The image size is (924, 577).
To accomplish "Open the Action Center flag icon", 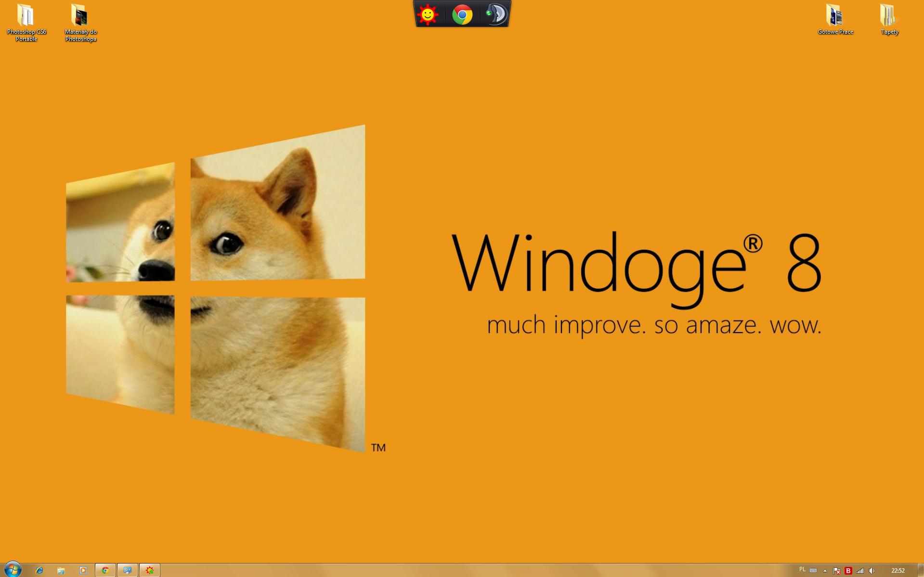I will [837, 571].
